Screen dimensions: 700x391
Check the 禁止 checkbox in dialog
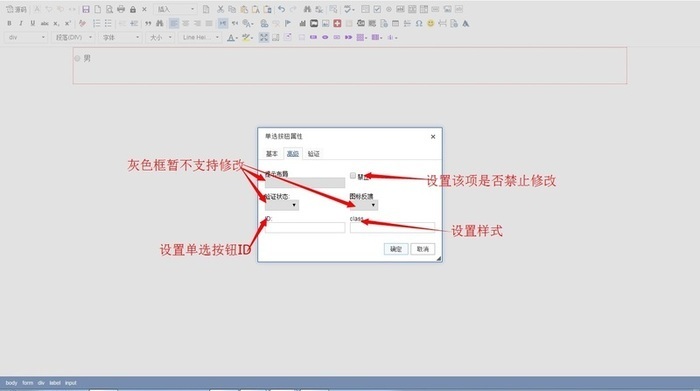click(353, 176)
